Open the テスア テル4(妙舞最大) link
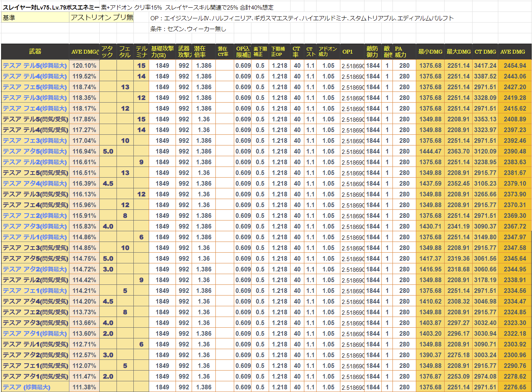The height and width of the screenshot is (392, 532). click(x=35, y=76)
